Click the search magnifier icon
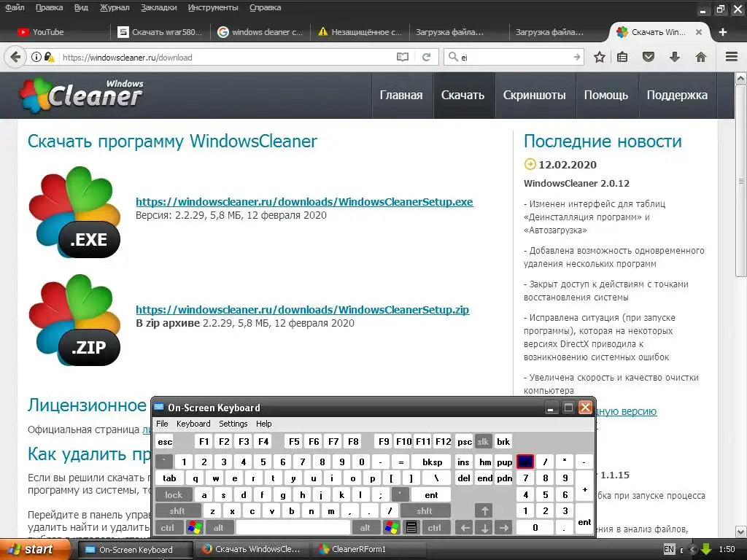The image size is (747, 560). click(x=453, y=57)
